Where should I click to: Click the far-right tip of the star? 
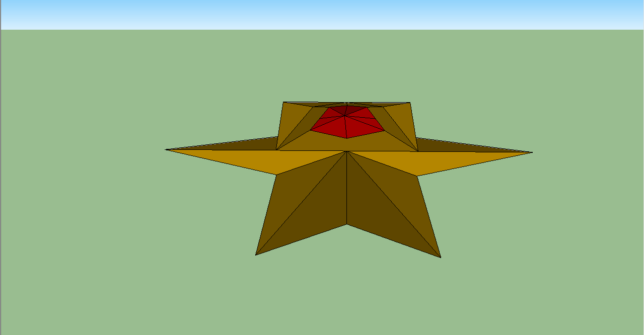point(531,152)
